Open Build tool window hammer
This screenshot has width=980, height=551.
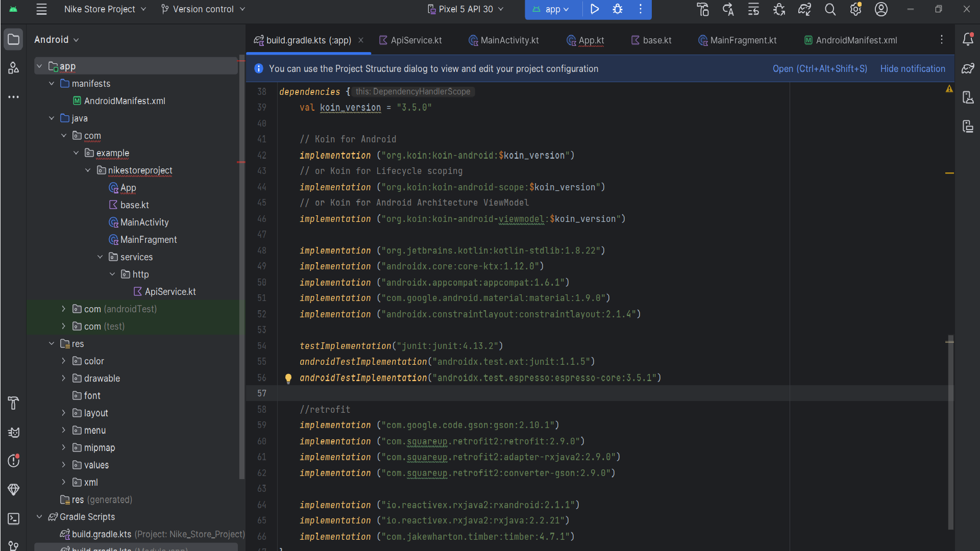[x=14, y=403]
